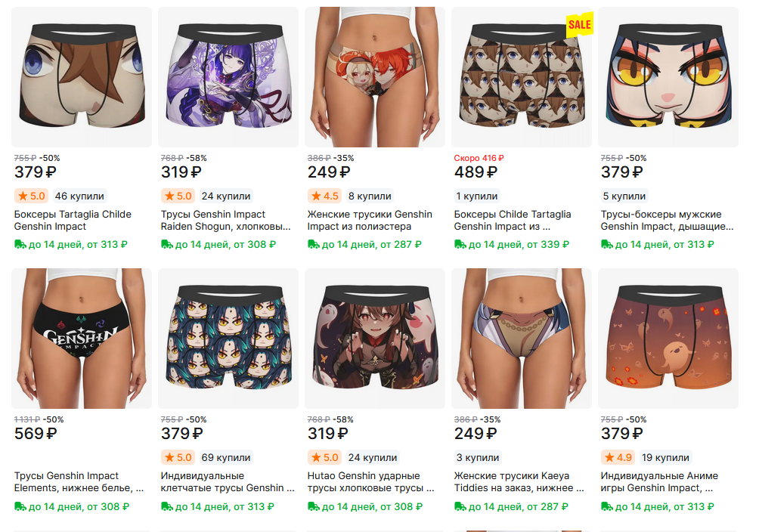Click the 569 ₽ price of Genshin Elements briefs
Screen dimensions: 759x532
click(x=36, y=433)
